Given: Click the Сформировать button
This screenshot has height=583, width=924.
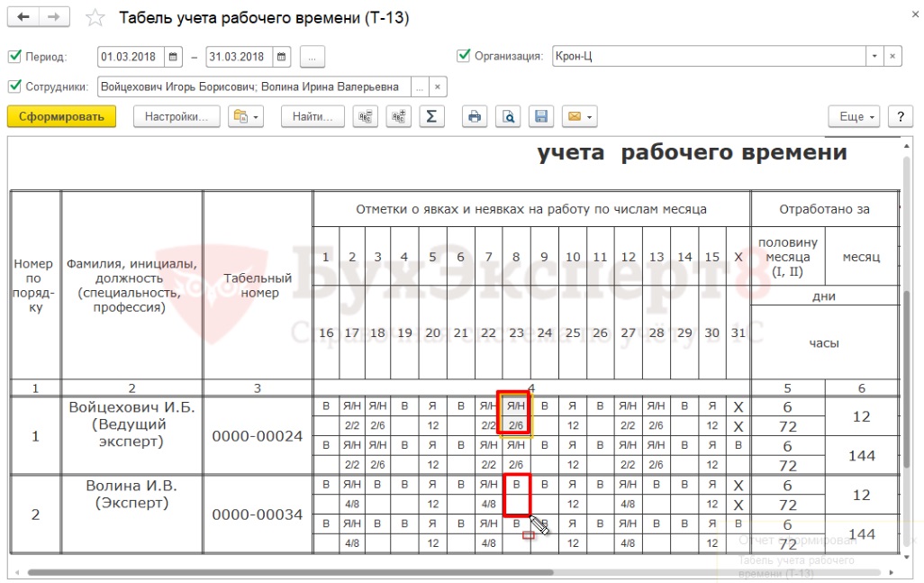Looking at the screenshot, I should click(61, 116).
